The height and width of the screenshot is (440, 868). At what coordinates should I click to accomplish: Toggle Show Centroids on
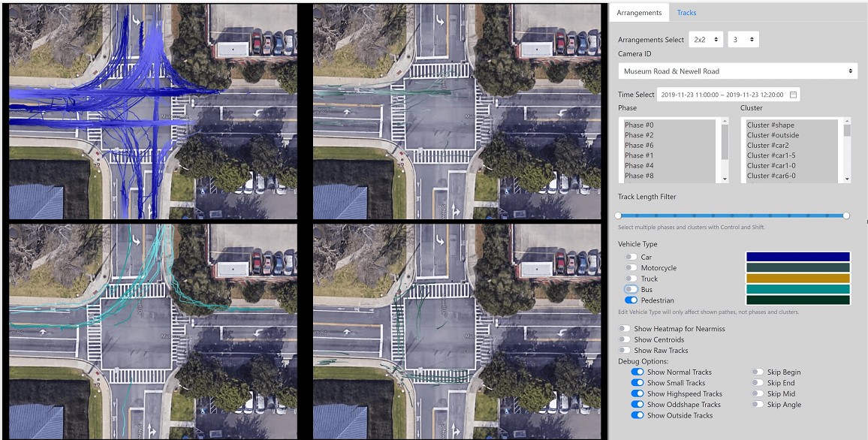[625, 340]
